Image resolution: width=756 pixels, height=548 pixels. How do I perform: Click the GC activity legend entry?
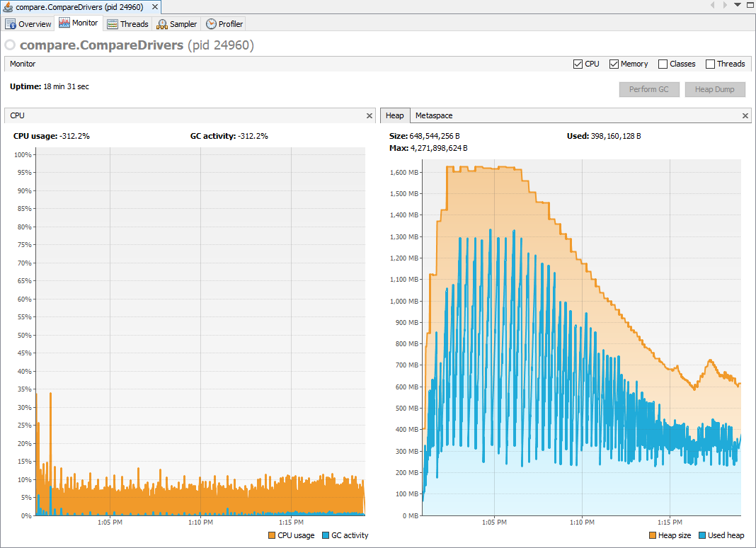tap(345, 535)
